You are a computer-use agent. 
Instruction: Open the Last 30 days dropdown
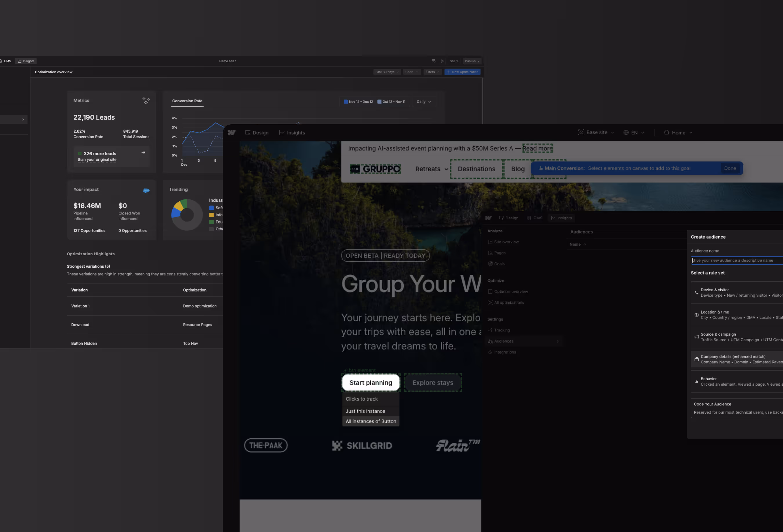coord(387,72)
